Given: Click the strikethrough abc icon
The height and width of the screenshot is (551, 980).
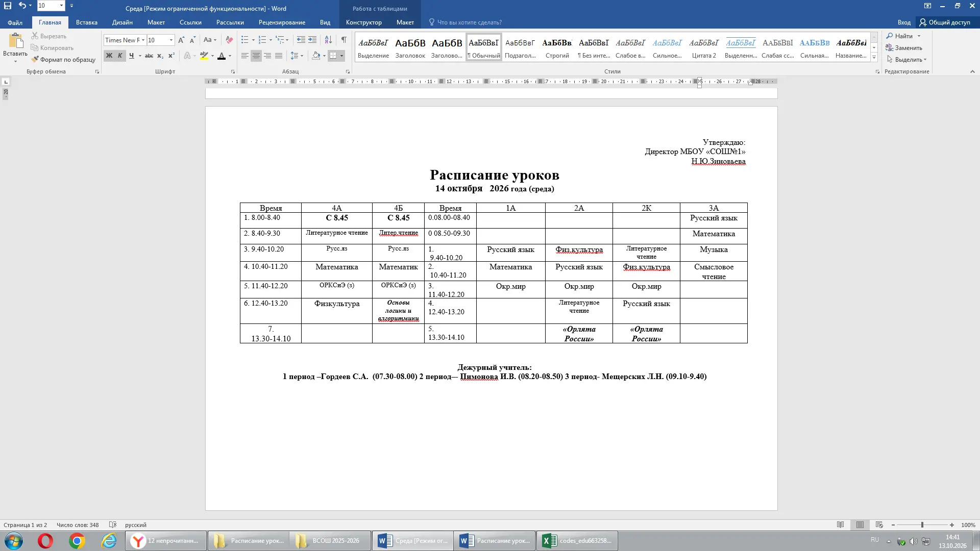Looking at the screenshot, I should pos(149,56).
